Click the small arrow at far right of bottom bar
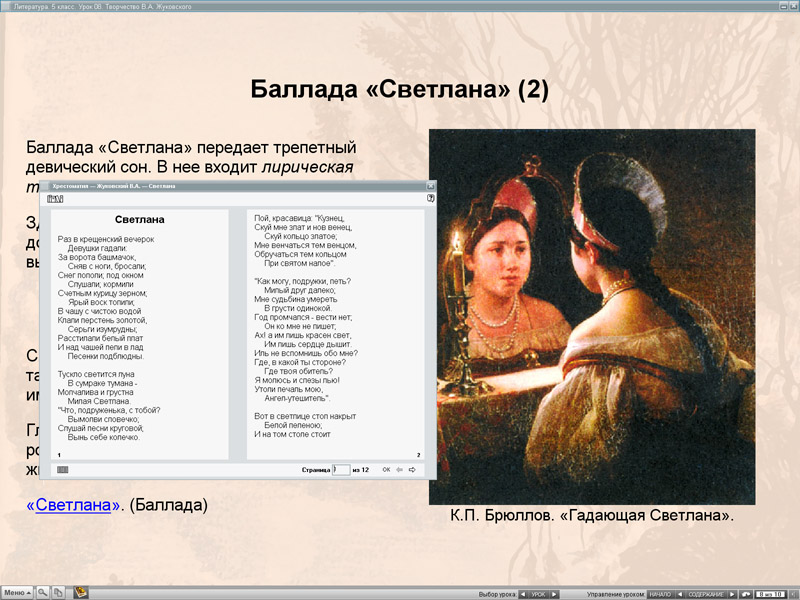The image size is (800, 600). pos(792,594)
